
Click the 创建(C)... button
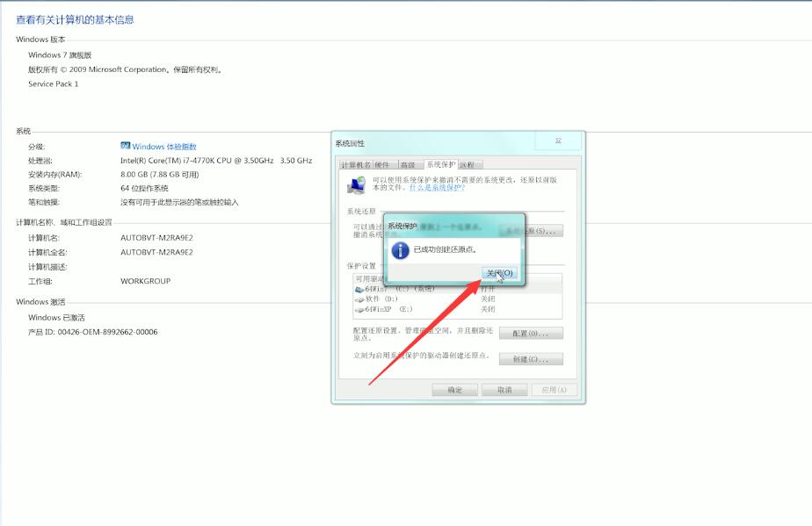(x=531, y=359)
